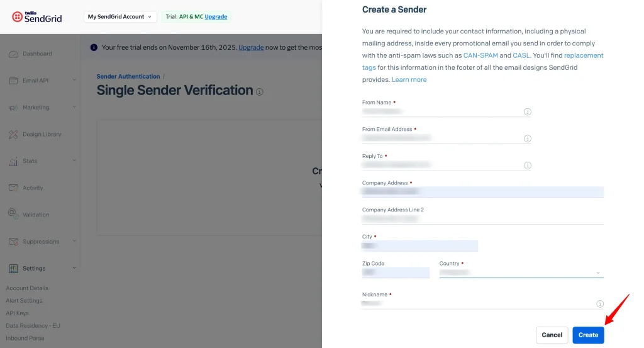Click the Dashboard sidebar icon
644x348 pixels.
(13, 54)
